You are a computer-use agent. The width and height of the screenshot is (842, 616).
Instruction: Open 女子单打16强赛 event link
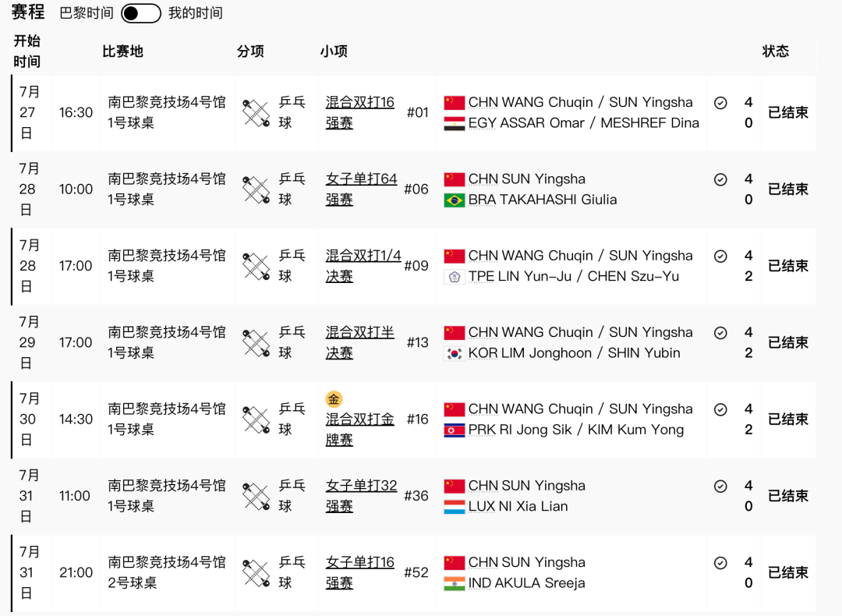tap(359, 572)
